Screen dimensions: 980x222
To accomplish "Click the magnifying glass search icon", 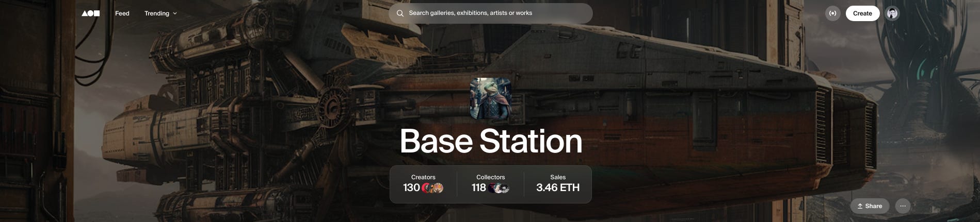I will click(x=400, y=13).
